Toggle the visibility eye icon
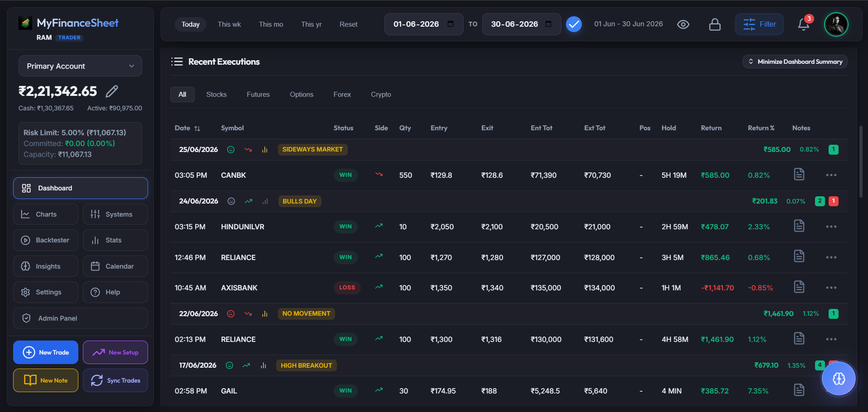This screenshot has width=868, height=412. click(683, 24)
